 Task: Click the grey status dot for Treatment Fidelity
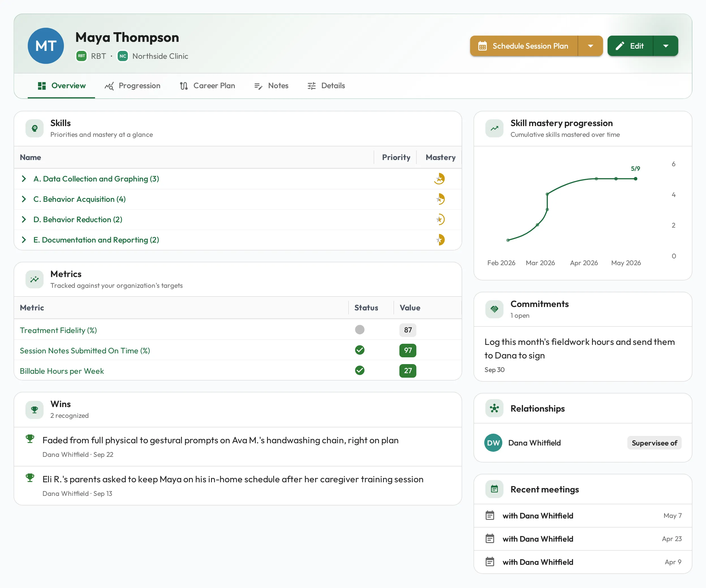point(360,330)
